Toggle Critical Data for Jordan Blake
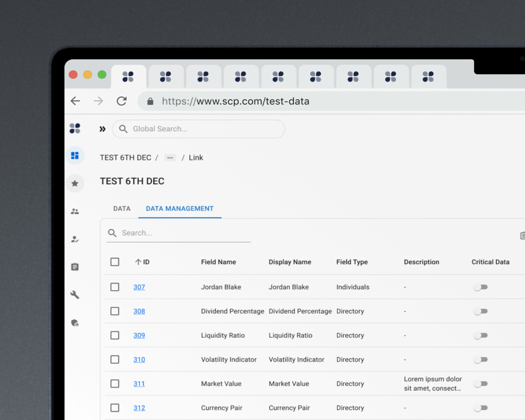Viewport: 525px width, 420px height. coord(480,287)
